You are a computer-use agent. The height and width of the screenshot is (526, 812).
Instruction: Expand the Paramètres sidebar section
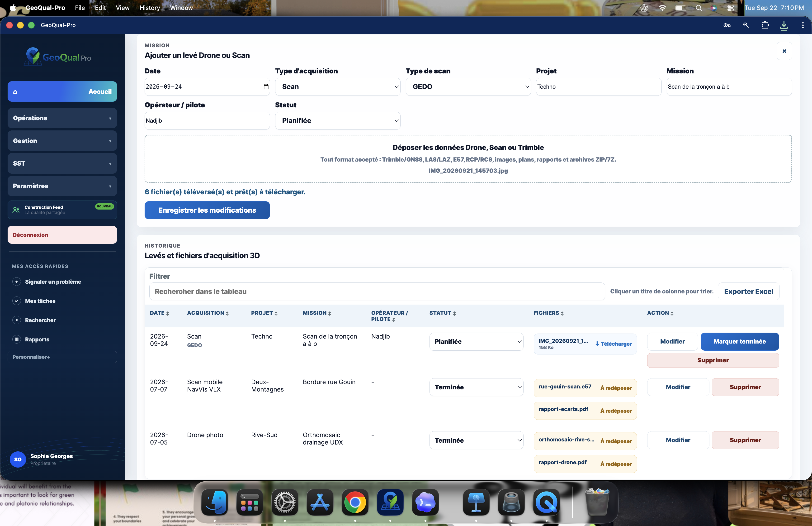pyautogui.click(x=62, y=186)
